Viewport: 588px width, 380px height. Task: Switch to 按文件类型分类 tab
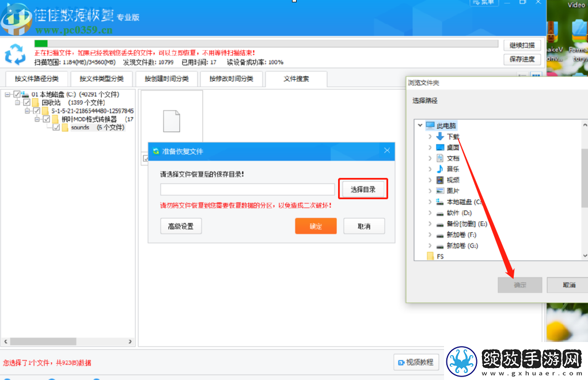[101, 79]
